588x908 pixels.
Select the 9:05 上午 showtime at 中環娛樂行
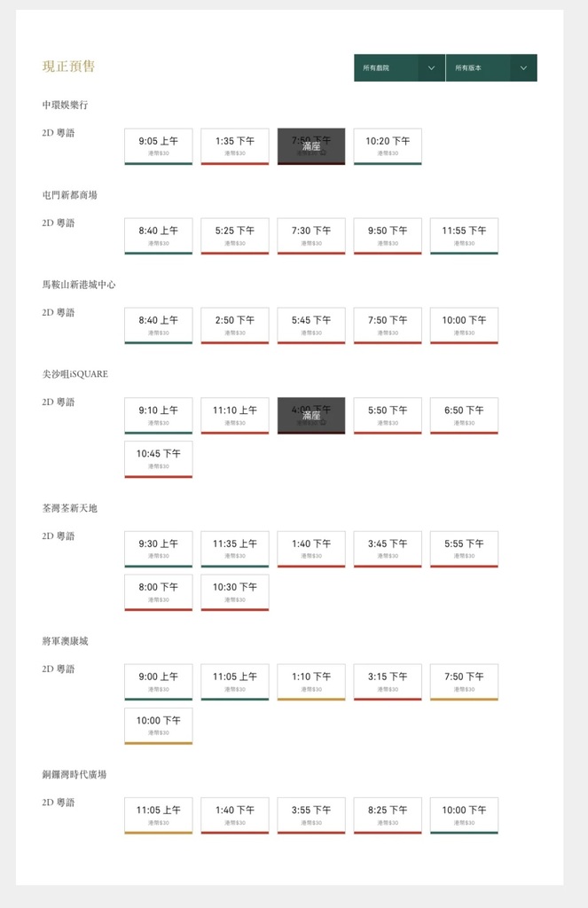tap(158, 145)
